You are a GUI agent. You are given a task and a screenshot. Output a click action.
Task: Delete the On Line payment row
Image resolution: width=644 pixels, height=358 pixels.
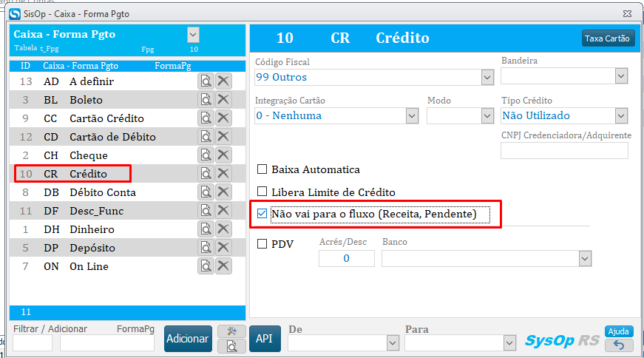(x=223, y=266)
